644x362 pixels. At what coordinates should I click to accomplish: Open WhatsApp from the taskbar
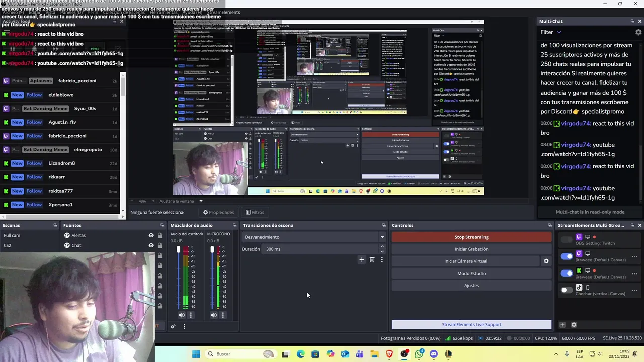[419, 354]
